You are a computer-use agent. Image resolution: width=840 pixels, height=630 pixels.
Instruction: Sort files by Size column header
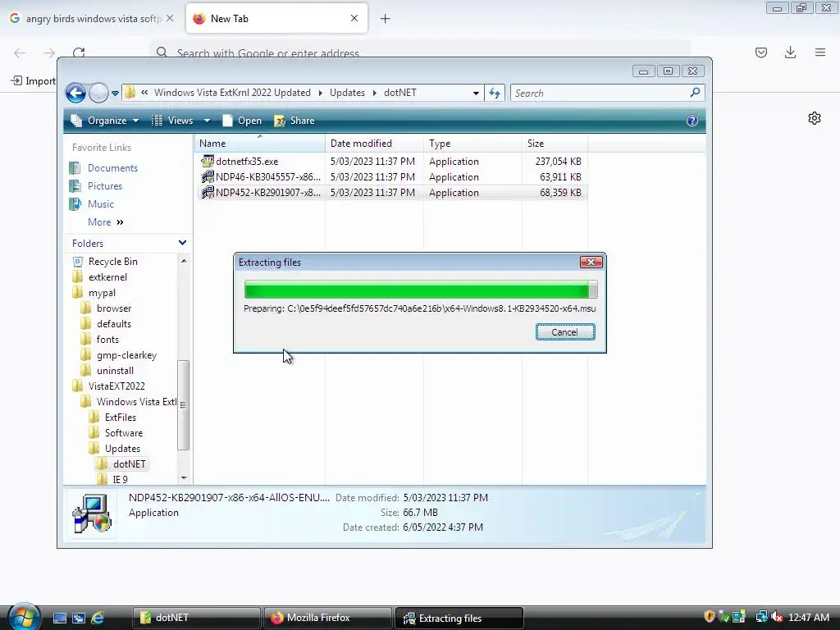(555, 144)
